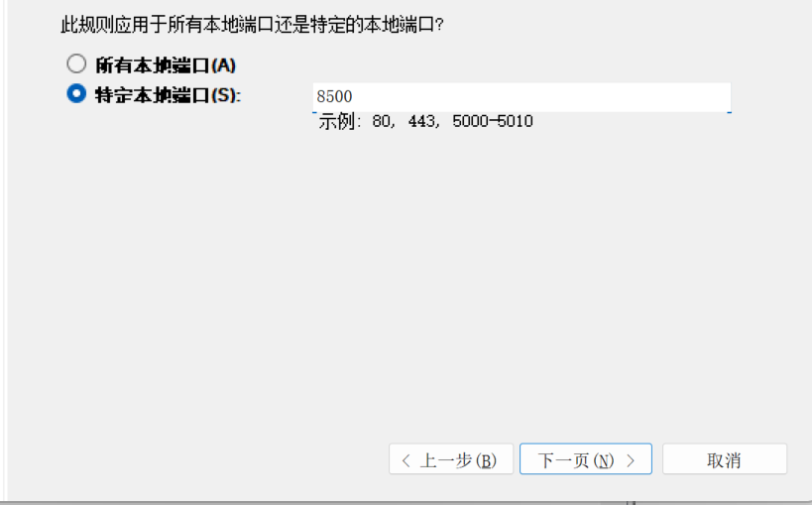Click the 特定本地端口(S): label text
This screenshot has width=812, height=505.
pyautogui.click(x=169, y=95)
